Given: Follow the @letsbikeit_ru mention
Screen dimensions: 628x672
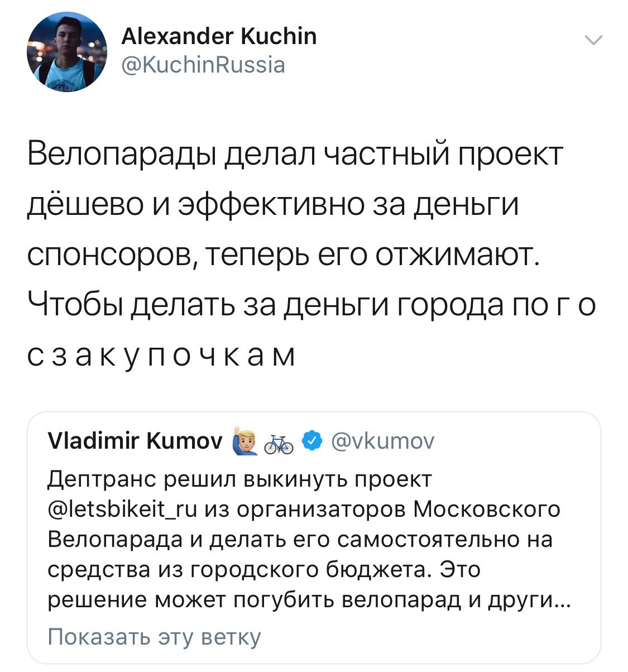Looking at the screenshot, I should pos(123,509).
